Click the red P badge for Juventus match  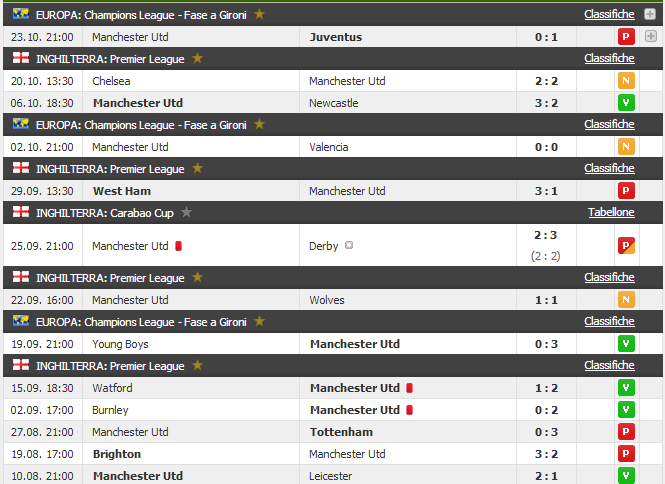click(x=626, y=37)
